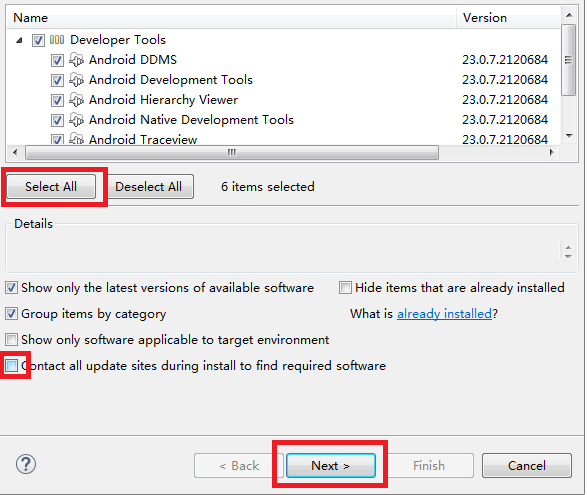Uncheck the Android Hierarchy Viewer checkbox
This screenshot has height=495, width=587.
click(57, 100)
